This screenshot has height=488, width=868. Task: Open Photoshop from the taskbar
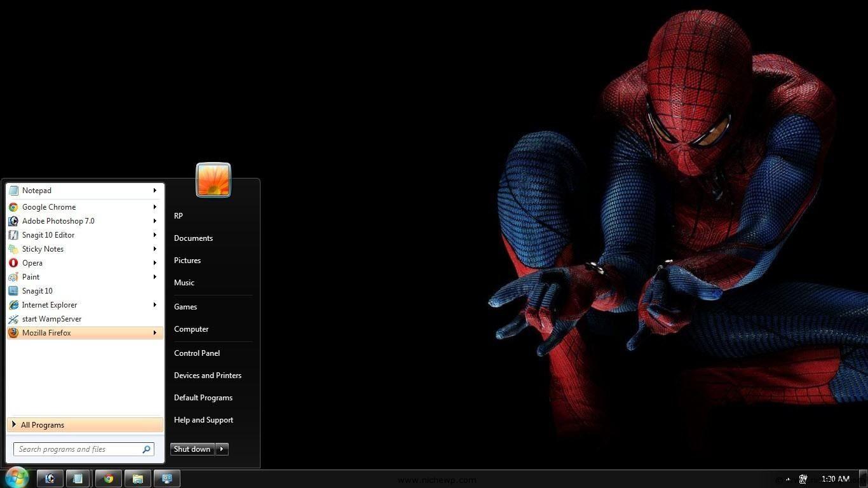(x=50, y=478)
